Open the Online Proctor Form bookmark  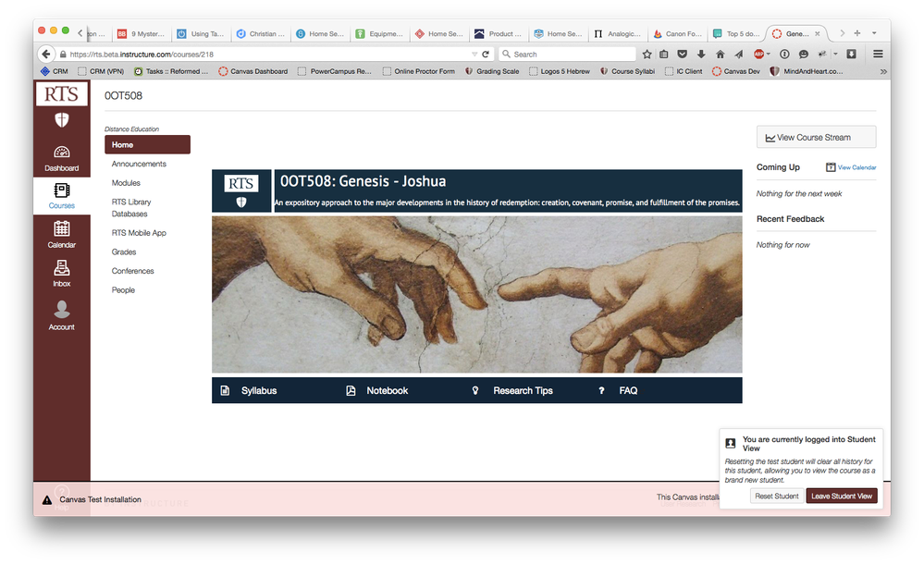pyautogui.click(x=419, y=71)
